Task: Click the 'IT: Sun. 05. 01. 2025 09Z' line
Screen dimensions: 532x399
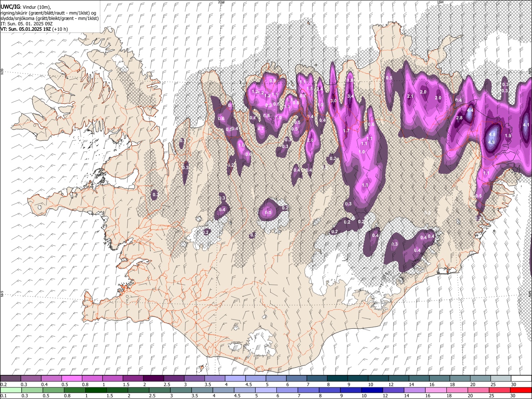Action: click(x=27, y=24)
